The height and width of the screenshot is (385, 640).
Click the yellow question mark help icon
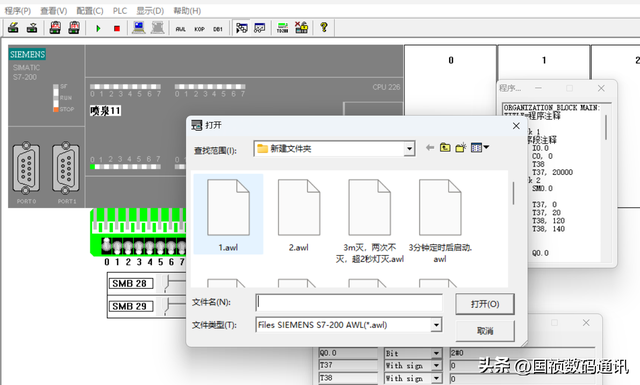pyautogui.click(x=324, y=27)
